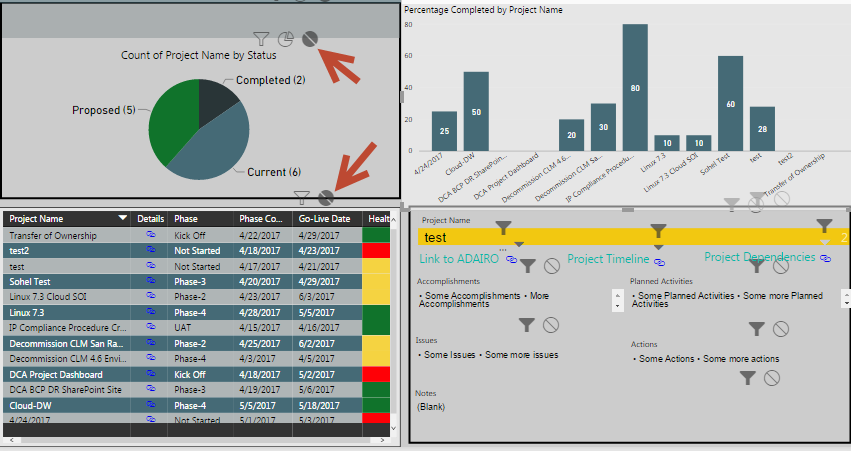Click the 'UAT' phase cell
The width and height of the screenshot is (851, 451).
(x=182, y=328)
